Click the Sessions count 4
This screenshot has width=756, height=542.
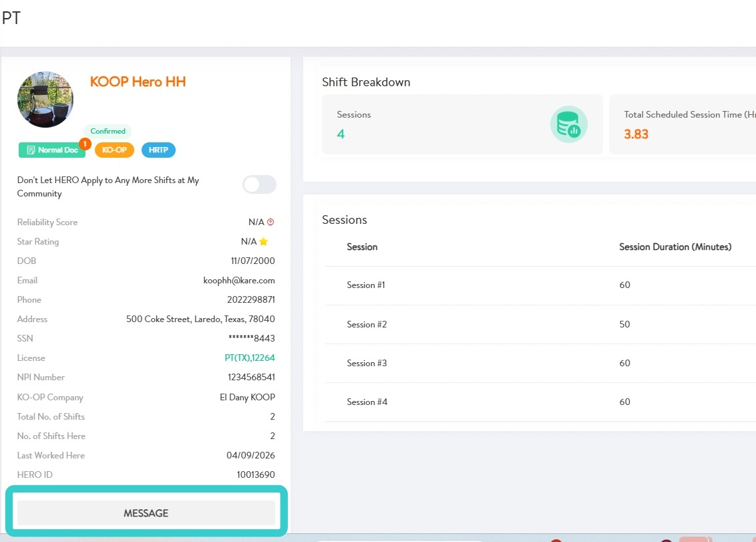click(x=341, y=134)
